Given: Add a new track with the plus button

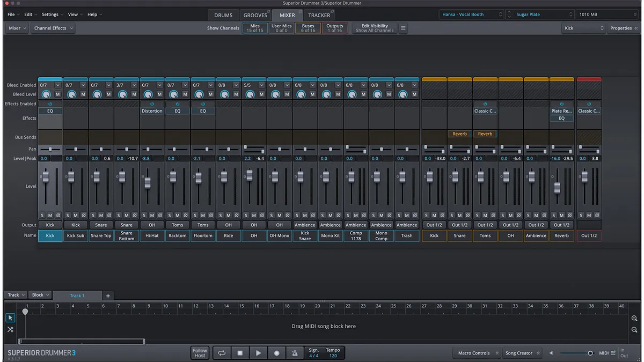Looking at the screenshot, I should click(x=107, y=295).
